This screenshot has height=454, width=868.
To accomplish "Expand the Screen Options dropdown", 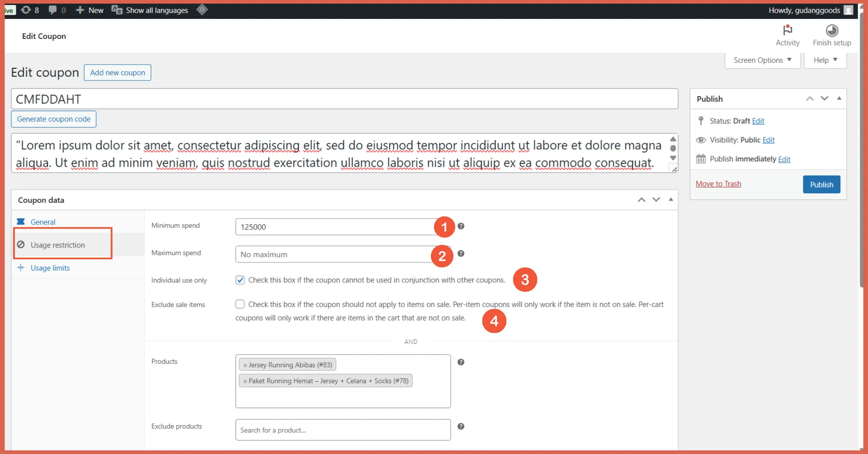I will coord(762,60).
